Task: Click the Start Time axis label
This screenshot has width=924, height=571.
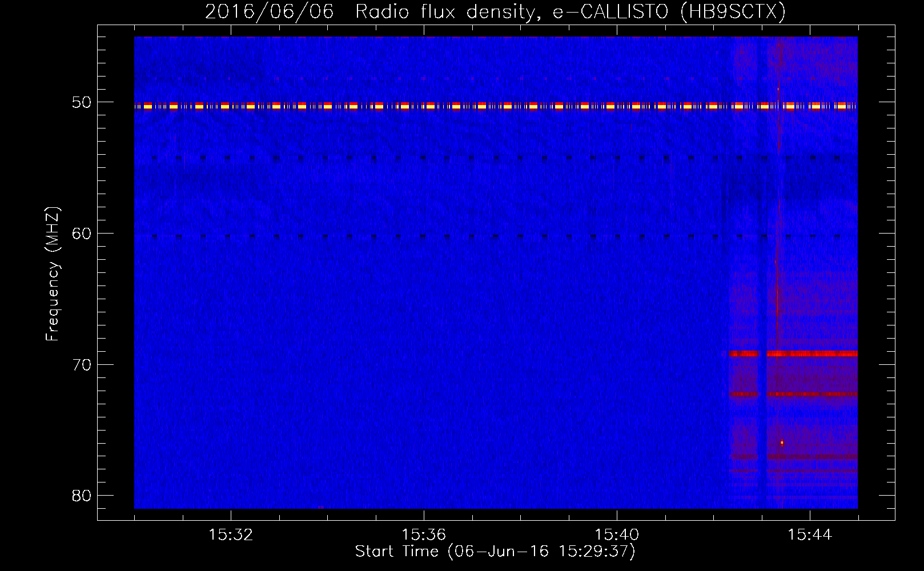Action: [x=495, y=551]
